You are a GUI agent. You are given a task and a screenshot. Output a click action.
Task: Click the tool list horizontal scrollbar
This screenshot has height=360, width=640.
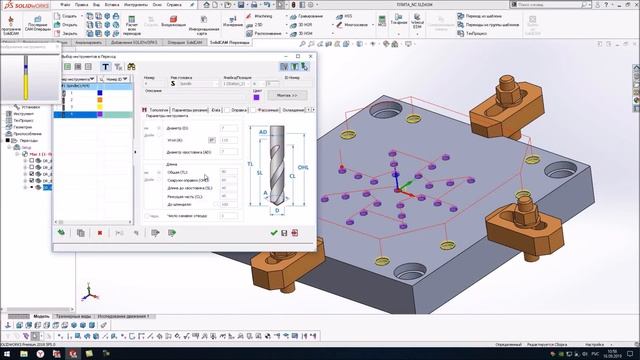point(93,222)
